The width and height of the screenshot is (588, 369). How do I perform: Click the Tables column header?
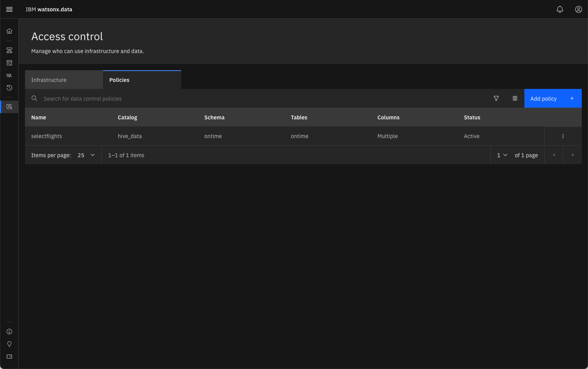tap(299, 117)
